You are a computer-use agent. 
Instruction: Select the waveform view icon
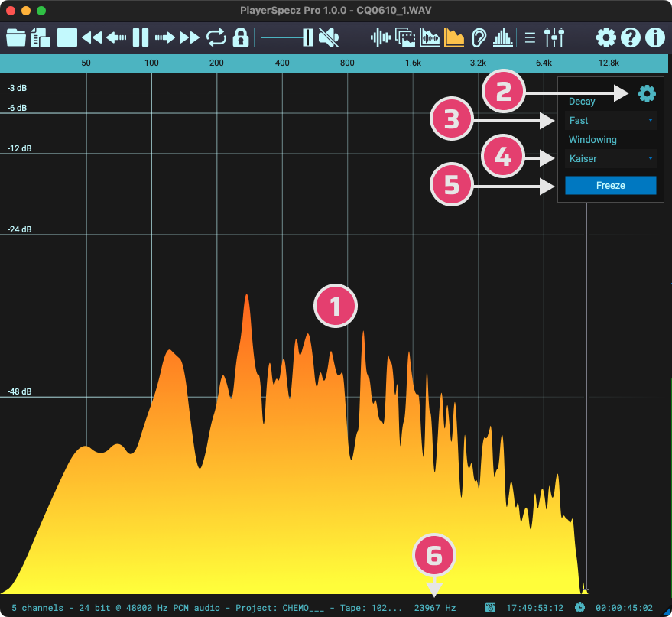(x=381, y=37)
